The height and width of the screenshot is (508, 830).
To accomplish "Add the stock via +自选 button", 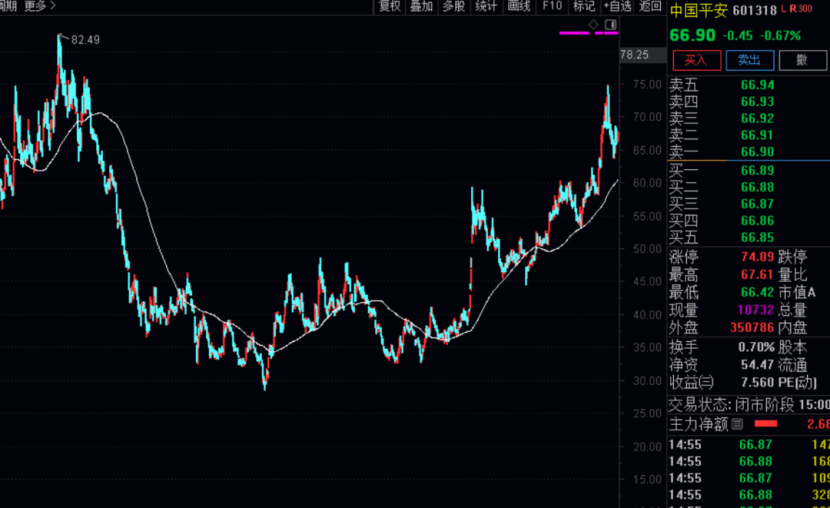I will pyautogui.click(x=618, y=6).
